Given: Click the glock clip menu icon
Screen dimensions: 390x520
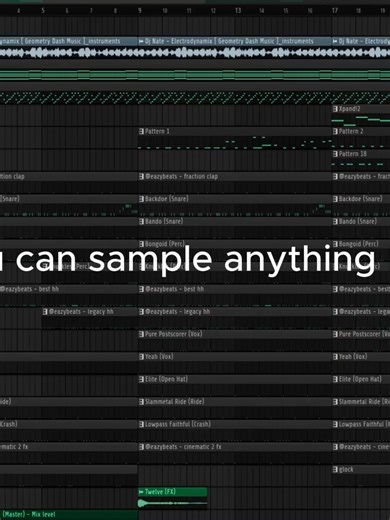Looking at the screenshot, I should [x=335, y=469].
